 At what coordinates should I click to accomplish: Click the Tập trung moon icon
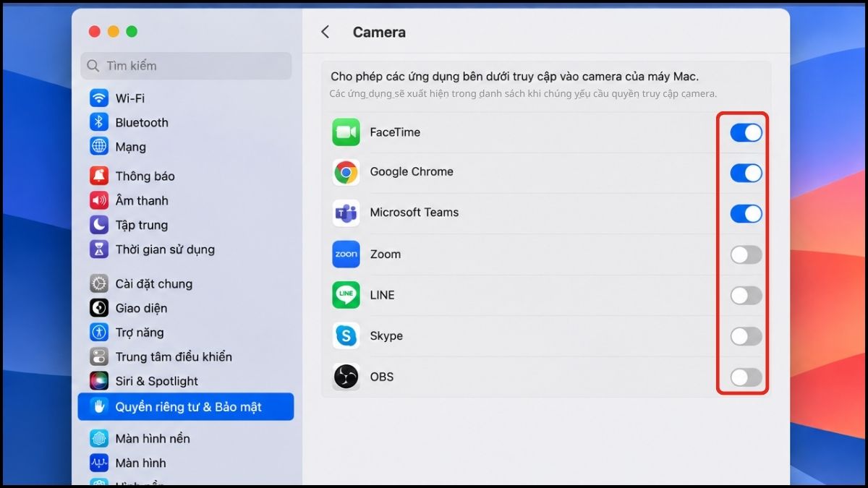(x=99, y=225)
